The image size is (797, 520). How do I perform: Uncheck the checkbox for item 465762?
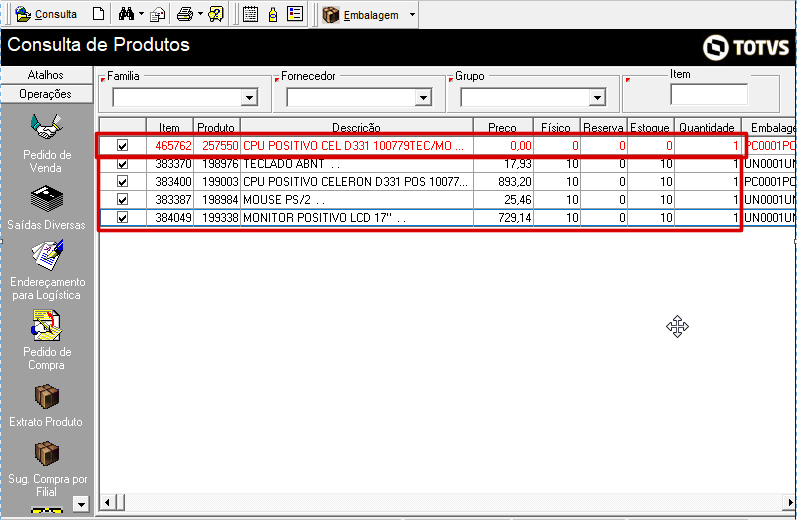tap(122, 145)
